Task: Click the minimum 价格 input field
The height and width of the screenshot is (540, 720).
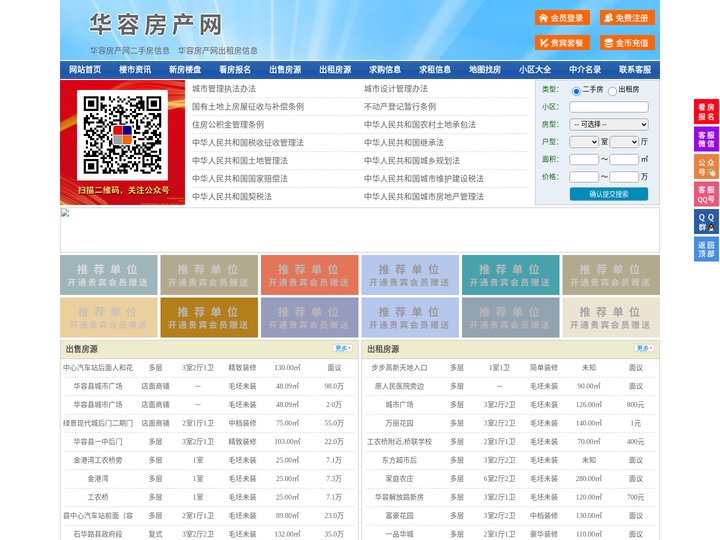Action: point(584,177)
